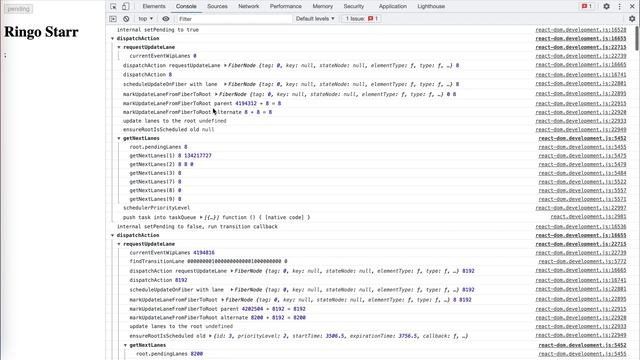Screen dimensions: 640x360
Task: Open source link for 'internal setPending to false' row
Action: pyautogui.click(x=580, y=227)
